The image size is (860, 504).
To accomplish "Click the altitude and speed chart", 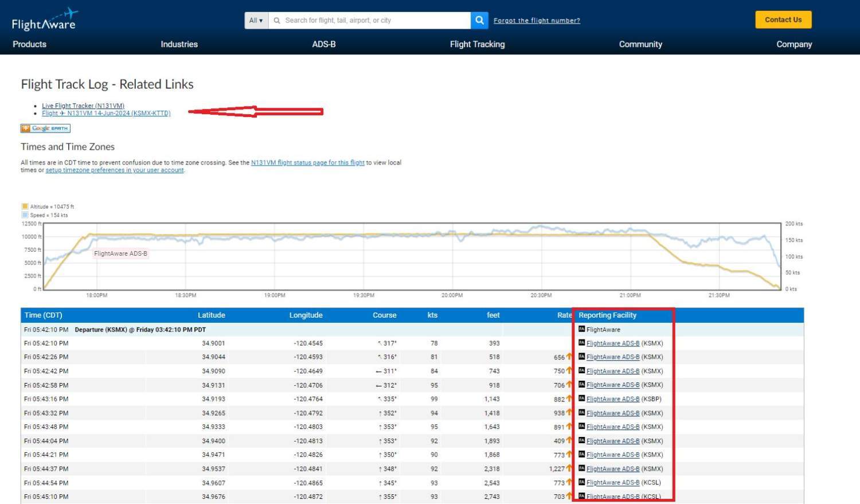I will (x=412, y=256).
